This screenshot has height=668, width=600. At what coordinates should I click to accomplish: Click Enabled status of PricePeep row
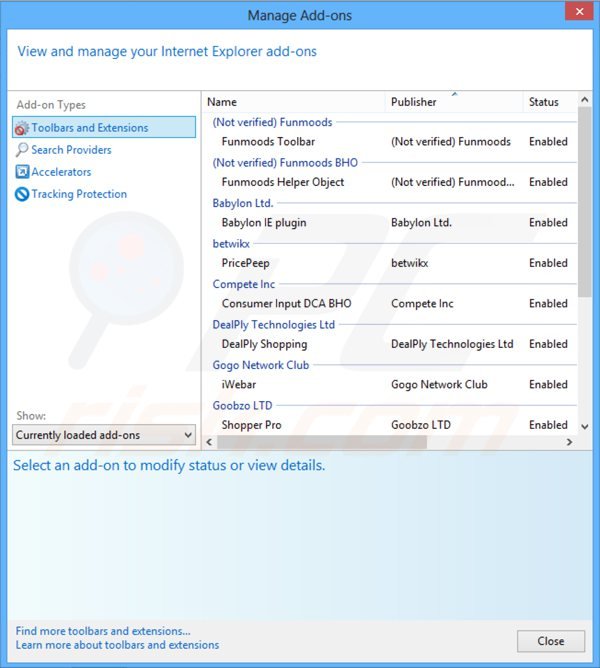548,263
